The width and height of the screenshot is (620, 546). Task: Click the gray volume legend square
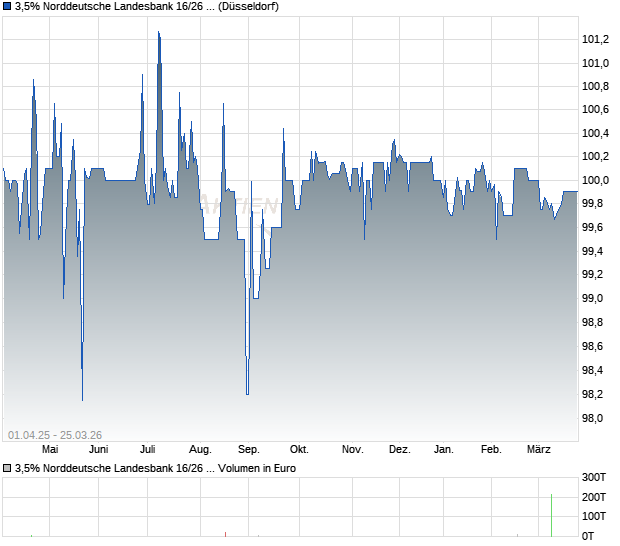tap(7, 468)
